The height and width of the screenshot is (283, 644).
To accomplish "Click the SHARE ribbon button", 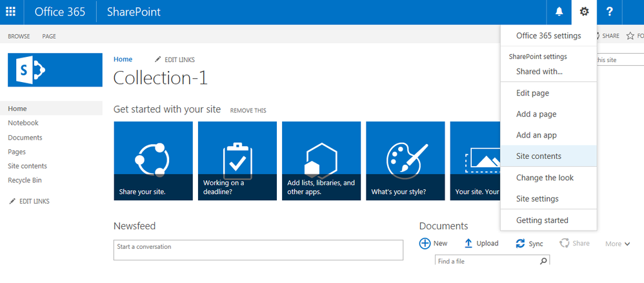I will (x=609, y=36).
